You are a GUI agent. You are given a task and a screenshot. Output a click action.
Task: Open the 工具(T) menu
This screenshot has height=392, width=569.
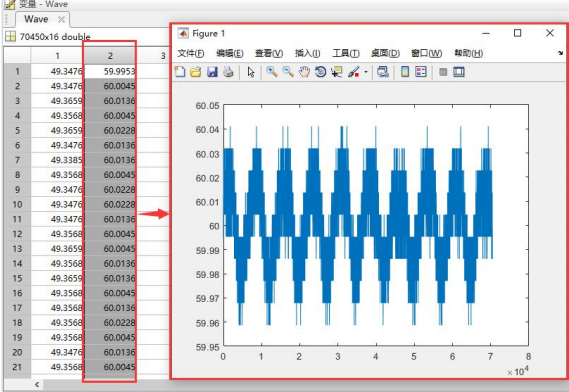pyautogui.click(x=346, y=53)
